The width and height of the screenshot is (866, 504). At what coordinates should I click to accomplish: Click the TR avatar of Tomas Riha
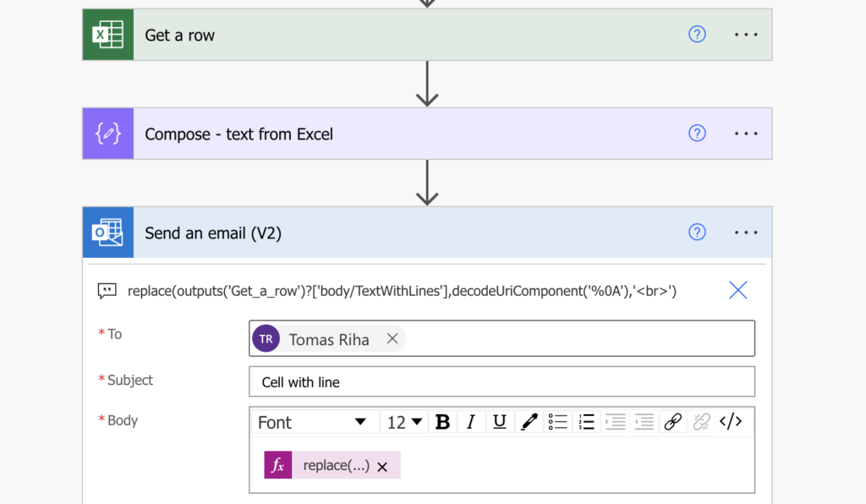[x=266, y=338]
